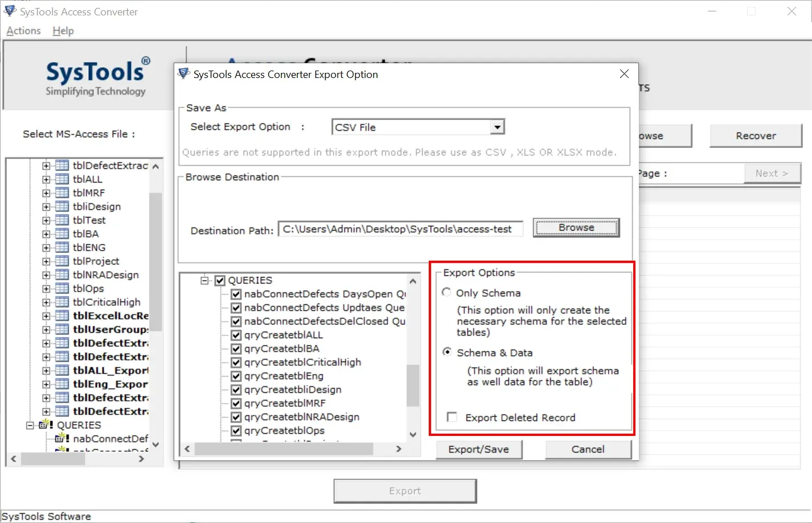Image resolution: width=812 pixels, height=523 pixels.
Task: Uncheck qryCreatetblCriticalHigh checkbox
Action: coord(236,363)
